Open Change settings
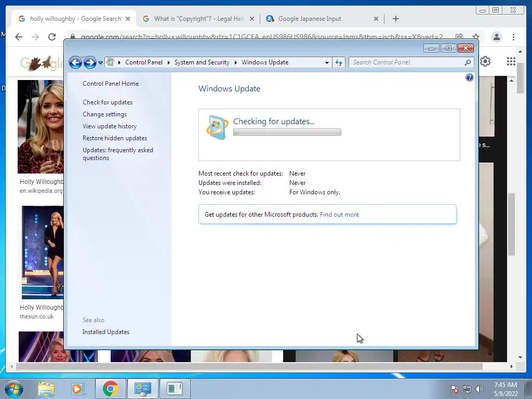 [104, 114]
